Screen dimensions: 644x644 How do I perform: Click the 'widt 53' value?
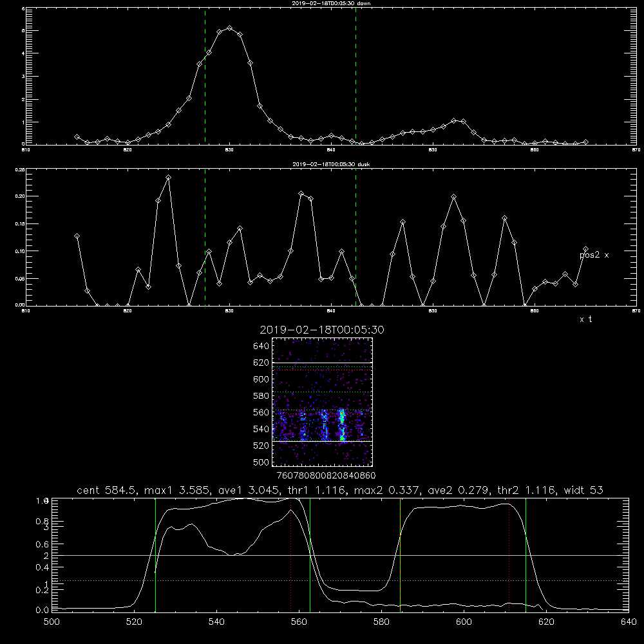click(x=583, y=490)
